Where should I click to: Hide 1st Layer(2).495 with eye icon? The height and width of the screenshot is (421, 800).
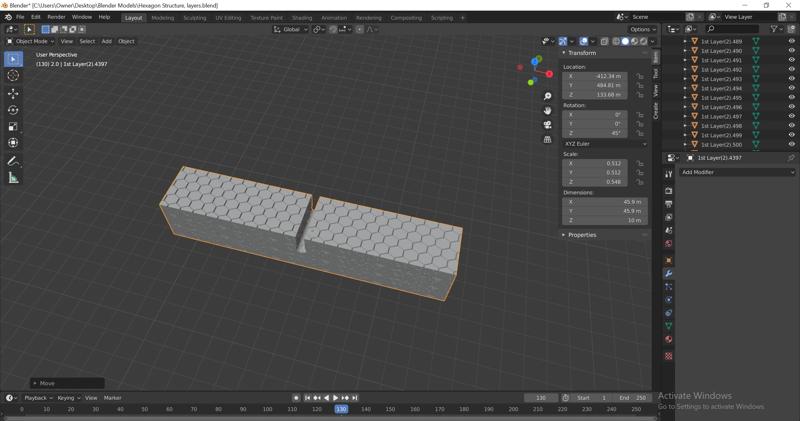pyautogui.click(x=791, y=97)
